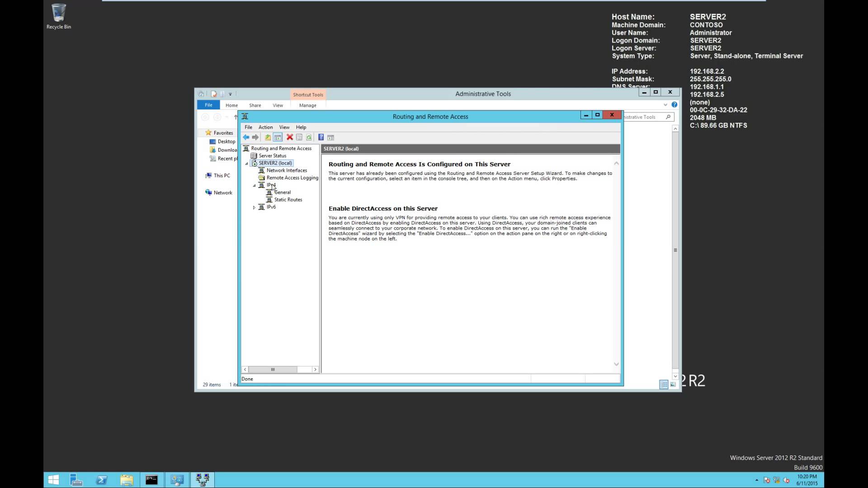
Task: Click Routing and Remote Access taskbar icon
Action: tap(202, 480)
